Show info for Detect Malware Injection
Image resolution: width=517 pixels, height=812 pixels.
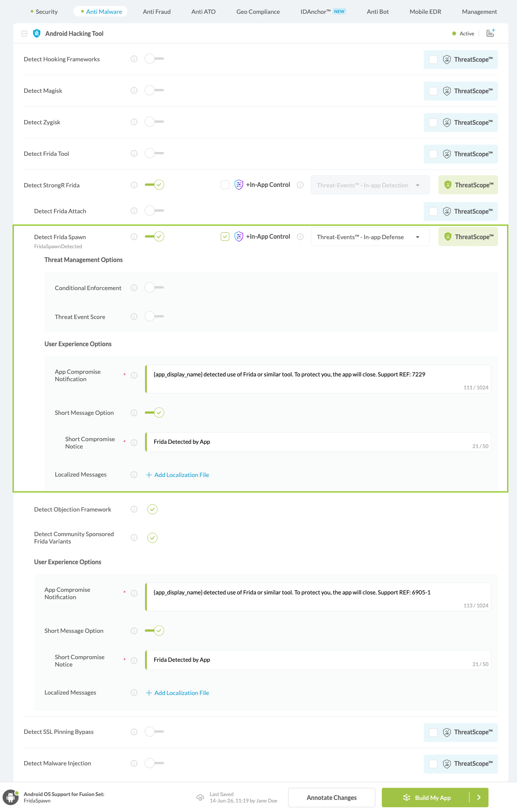(x=134, y=763)
